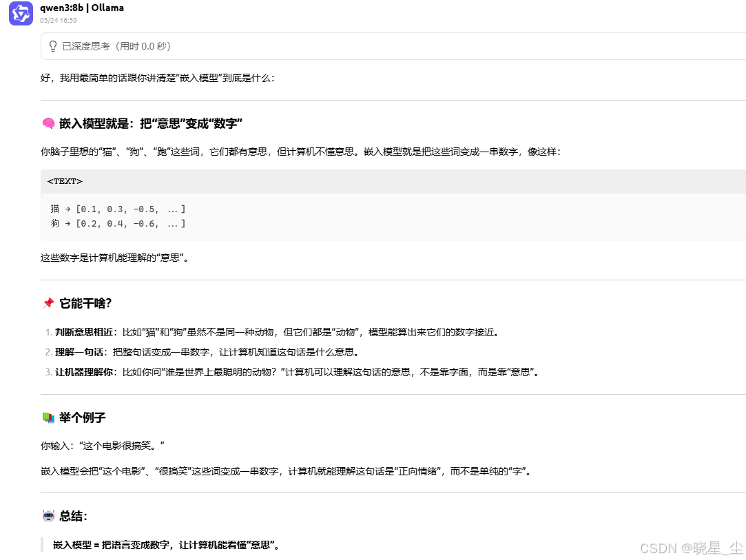Click the code line starting with 猫
Viewport: 746px width, 560px height.
[x=118, y=209]
